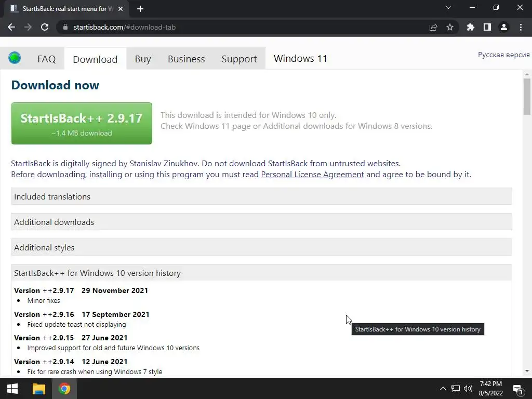Image resolution: width=532 pixels, height=399 pixels.
Task: Expand Additional styles section
Action: click(261, 247)
